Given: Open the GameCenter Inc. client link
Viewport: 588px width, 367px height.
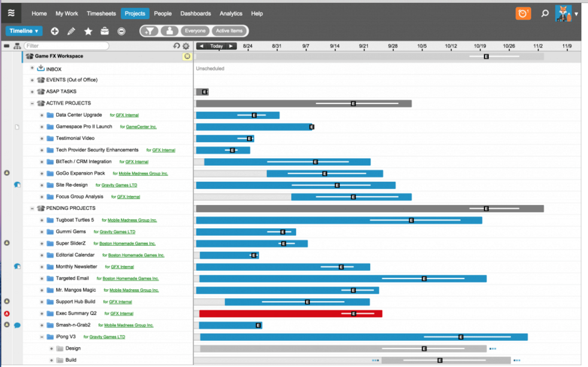Looking at the screenshot, I should coord(141,127).
